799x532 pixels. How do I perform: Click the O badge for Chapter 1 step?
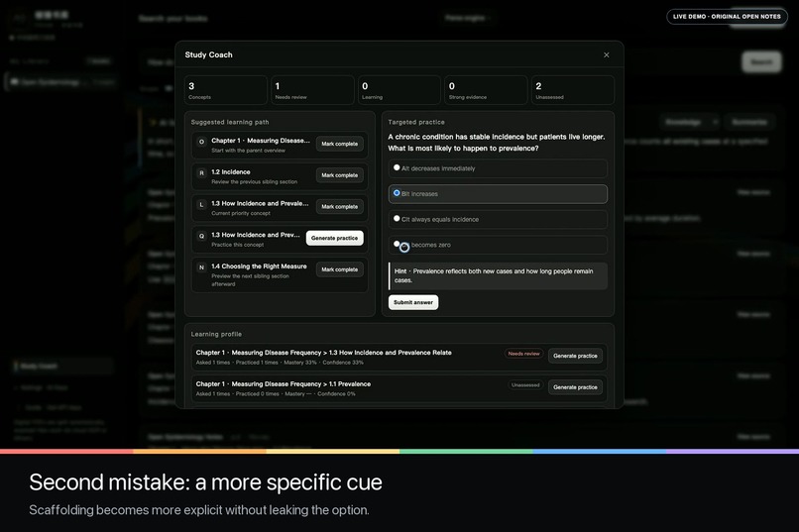point(201,142)
